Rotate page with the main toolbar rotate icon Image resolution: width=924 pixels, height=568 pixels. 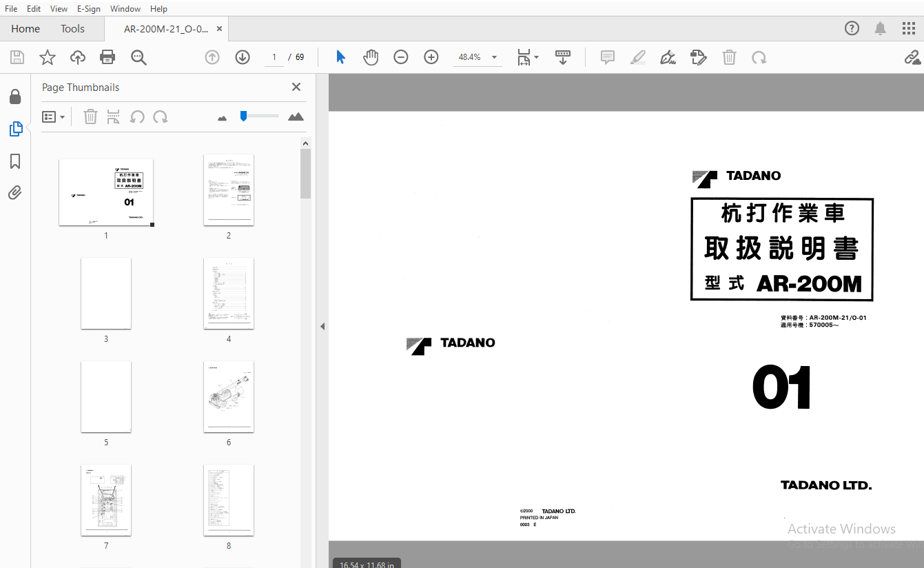(x=759, y=57)
